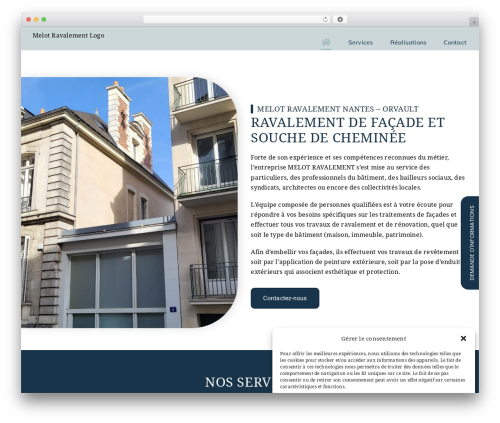Image resolution: width=500 pixels, height=423 pixels.
Task: Close the Gérer le consentement popup
Action: [x=463, y=338]
